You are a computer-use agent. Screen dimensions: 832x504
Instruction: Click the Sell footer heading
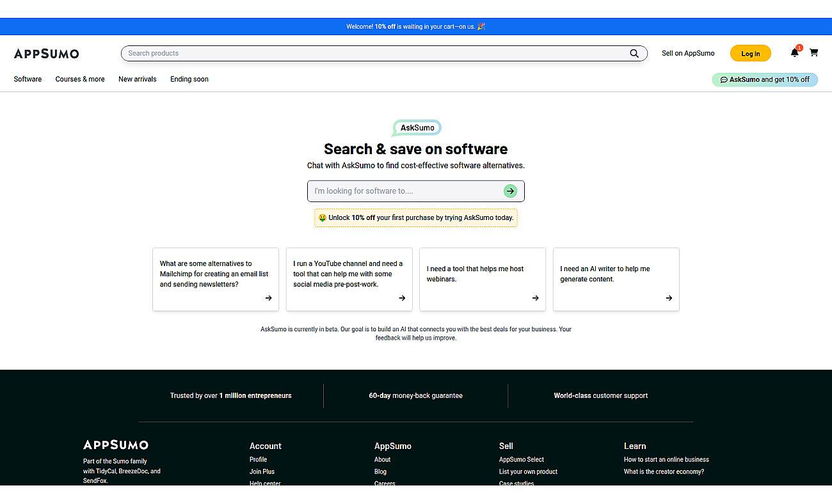click(506, 446)
